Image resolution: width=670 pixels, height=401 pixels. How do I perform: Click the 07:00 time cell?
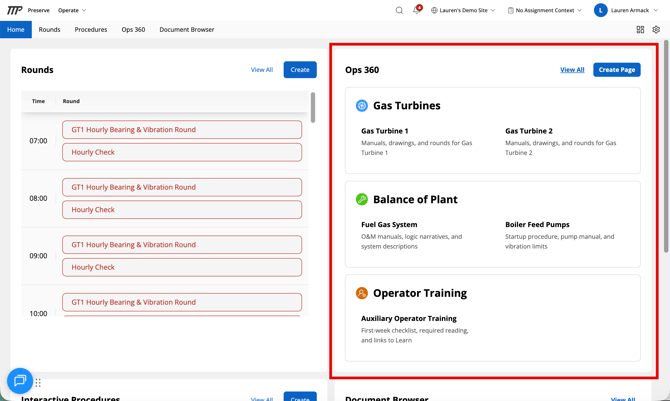coord(38,141)
